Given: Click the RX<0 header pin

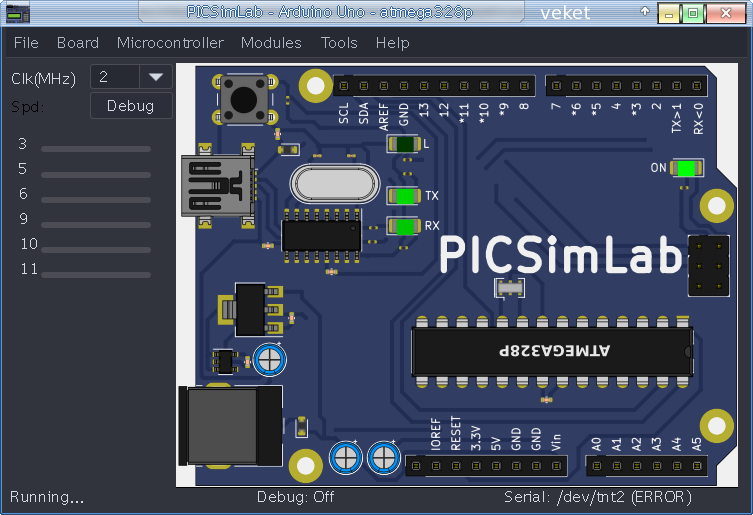Looking at the screenshot, I should [697, 86].
